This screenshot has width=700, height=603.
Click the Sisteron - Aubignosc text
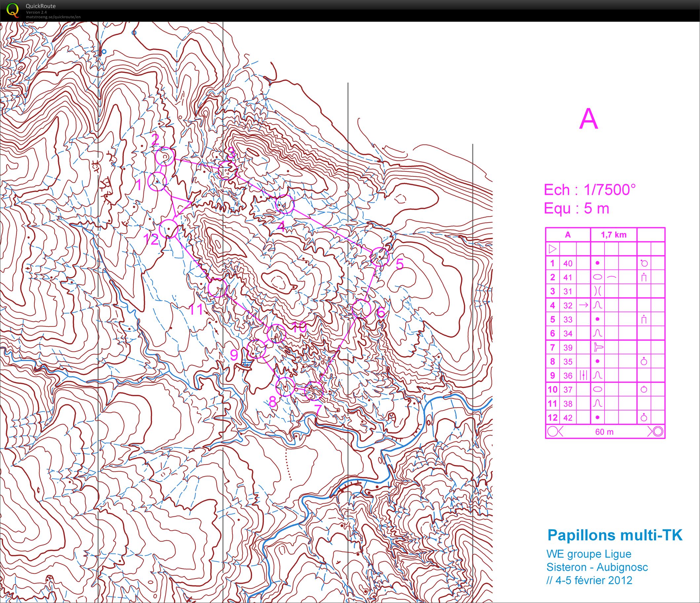(597, 567)
